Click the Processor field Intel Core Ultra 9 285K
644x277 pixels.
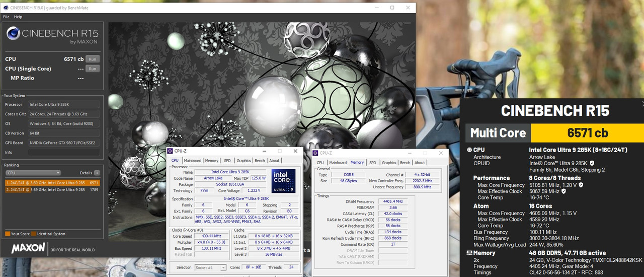[x=64, y=104]
